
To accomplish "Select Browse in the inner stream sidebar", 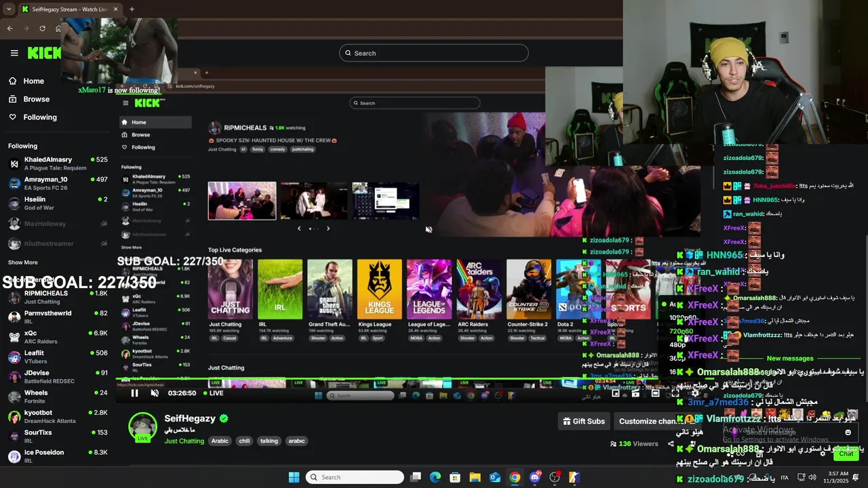I will click(136, 135).
